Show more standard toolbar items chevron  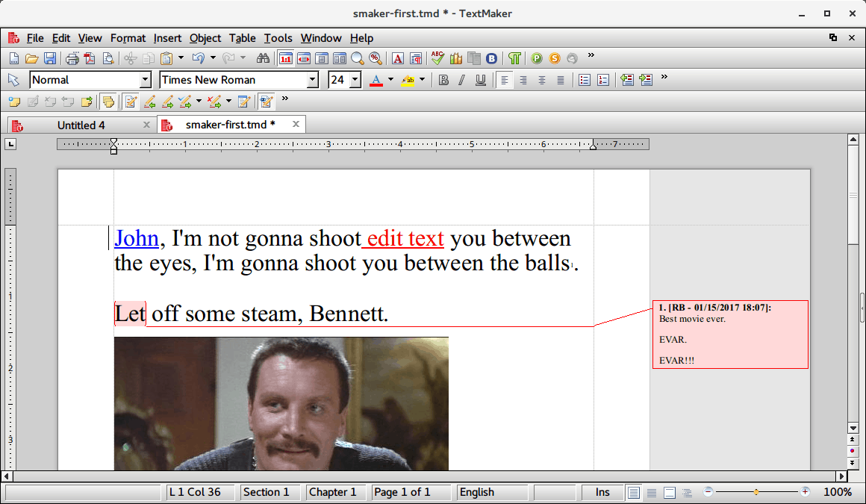[591, 55]
